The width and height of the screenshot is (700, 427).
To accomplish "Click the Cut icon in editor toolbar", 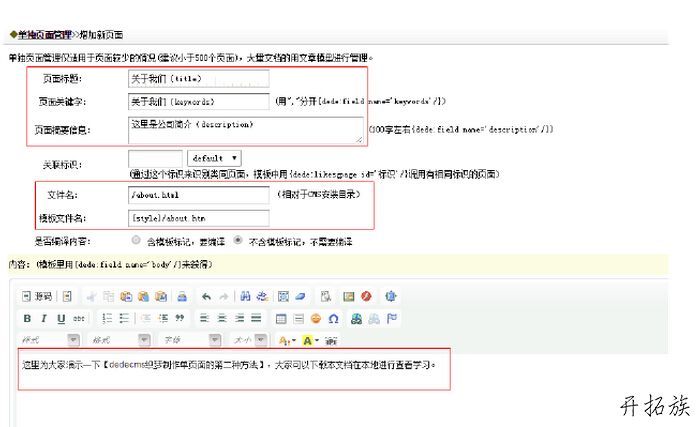I will [x=92, y=296].
